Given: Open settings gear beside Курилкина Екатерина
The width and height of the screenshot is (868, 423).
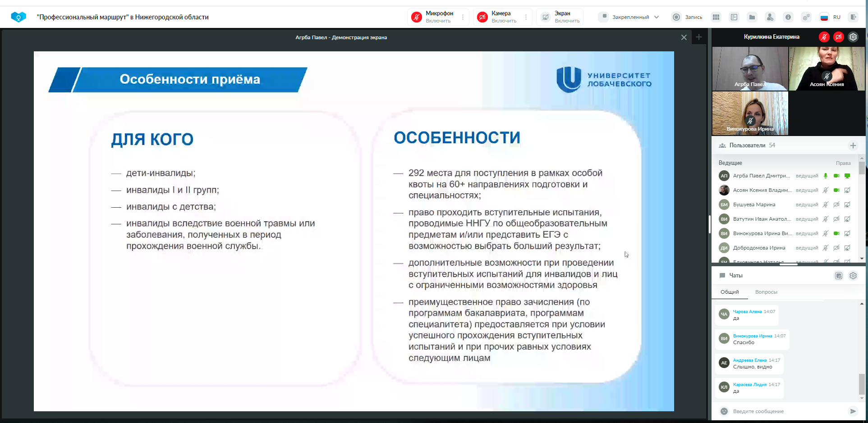Looking at the screenshot, I should 853,37.
